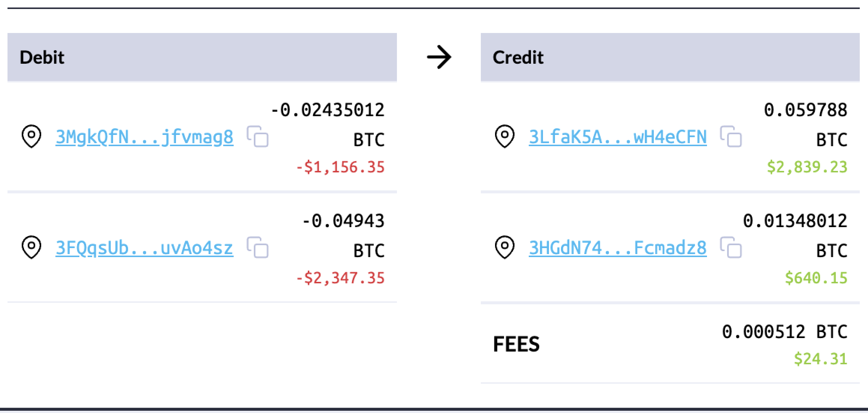Screen dimensions: 868x413
Task: Select the pin icon next to 3HGdN74...Fcmadz8
Action: [505, 247]
